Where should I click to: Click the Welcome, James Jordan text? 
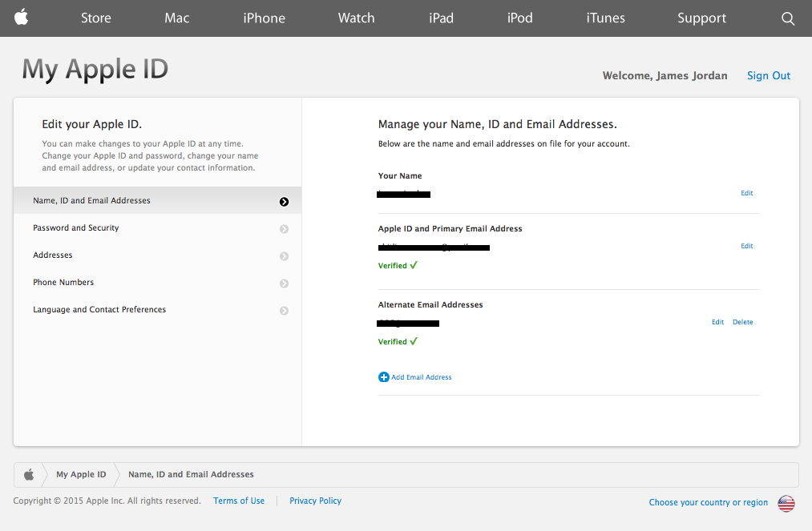pos(665,75)
